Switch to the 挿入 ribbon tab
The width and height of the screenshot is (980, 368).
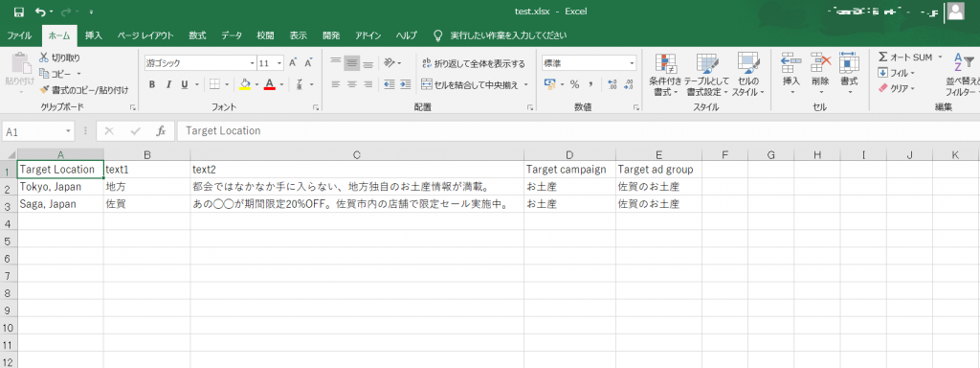(93, 35)
